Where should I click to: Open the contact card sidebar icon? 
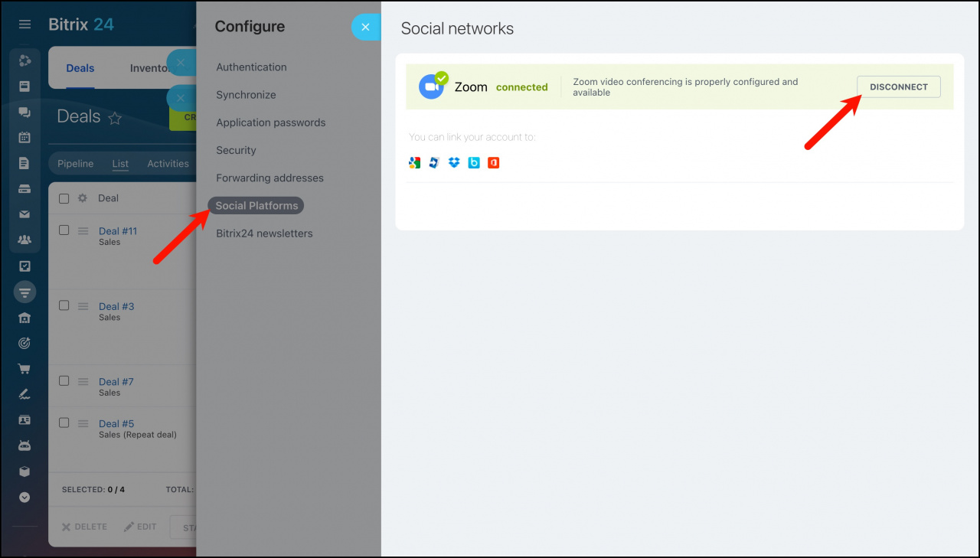pos(24,420)
